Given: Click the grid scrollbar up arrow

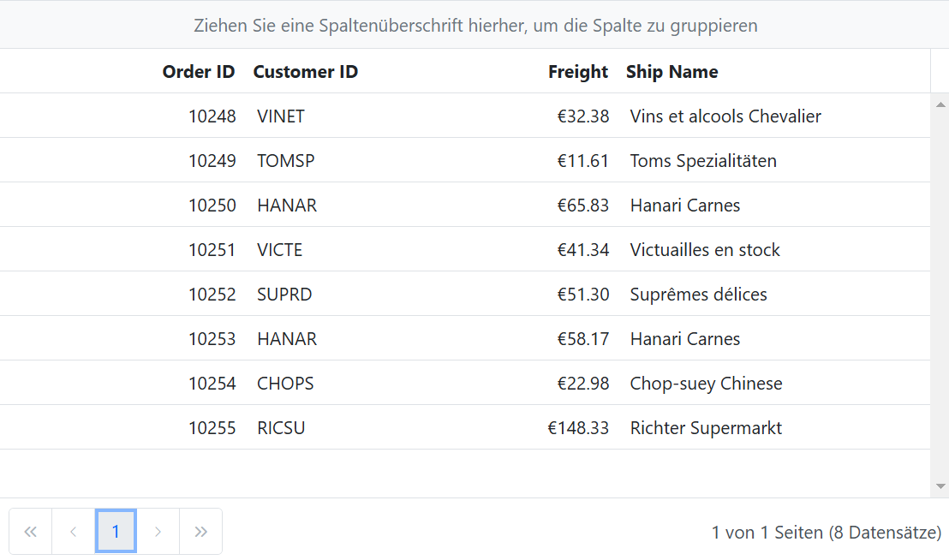Looking at the screenshot, I should point(940,104).
